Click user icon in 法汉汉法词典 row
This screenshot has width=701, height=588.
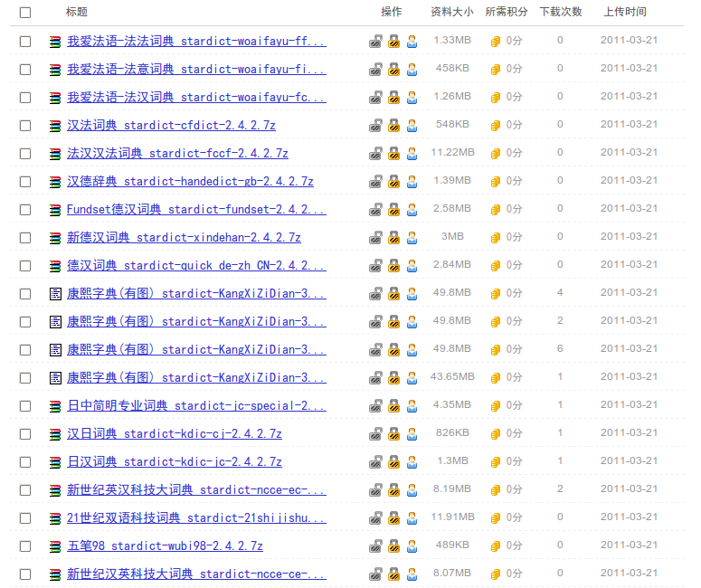click(412, 154)
